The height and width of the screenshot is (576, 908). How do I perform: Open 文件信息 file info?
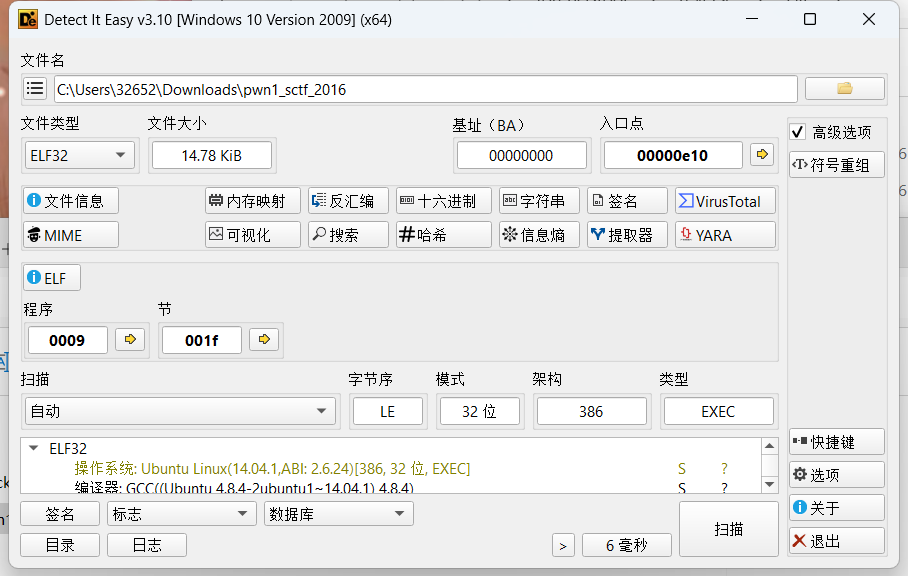pyautogui.click(x=71, y=201)
